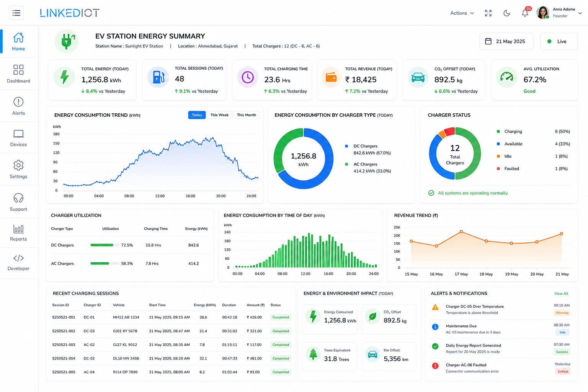The height and width of the screenshot is (392, 588).
Task: Switch to This Month tab
Action: 246,115
